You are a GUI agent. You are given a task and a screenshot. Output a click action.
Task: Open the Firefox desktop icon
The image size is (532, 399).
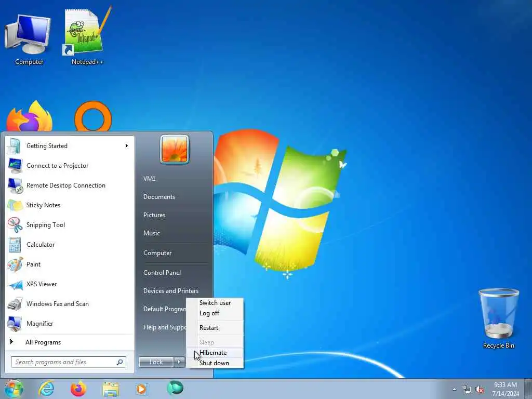click(30, 116)
